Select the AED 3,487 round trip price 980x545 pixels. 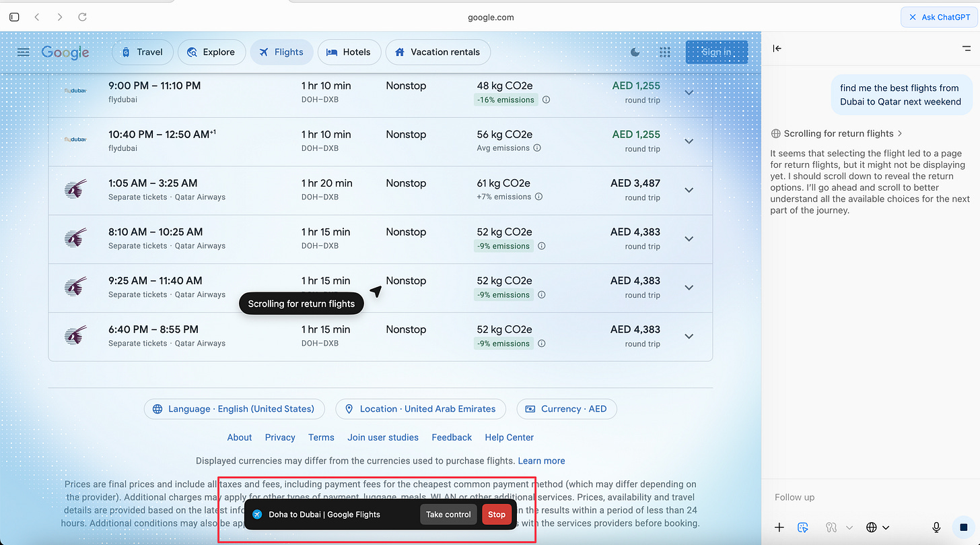[635, 183]
